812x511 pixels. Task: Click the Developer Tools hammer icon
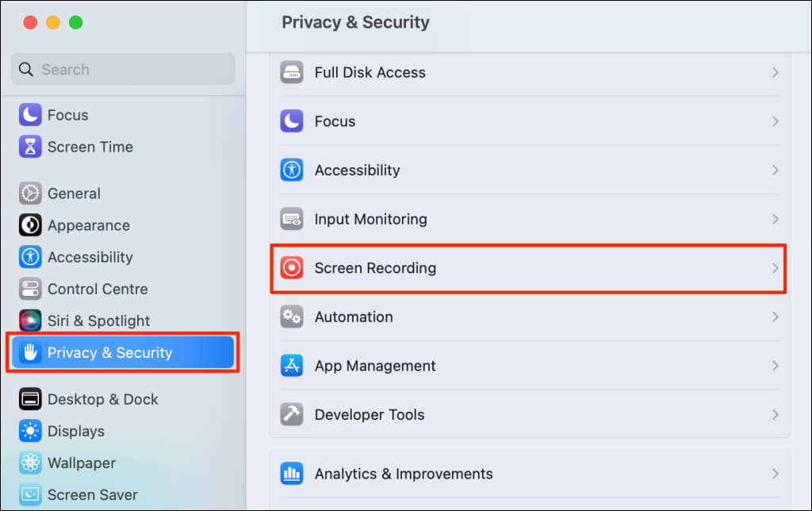point(292,415)
